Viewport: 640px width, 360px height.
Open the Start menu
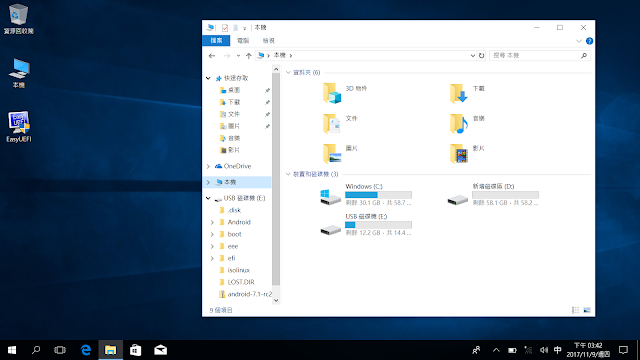coord(12,350)
